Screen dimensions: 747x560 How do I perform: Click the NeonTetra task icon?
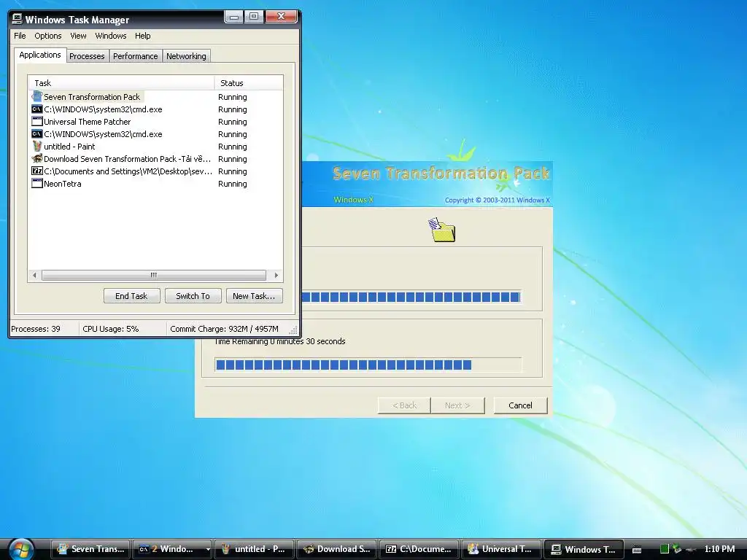[x=36, y=183]
